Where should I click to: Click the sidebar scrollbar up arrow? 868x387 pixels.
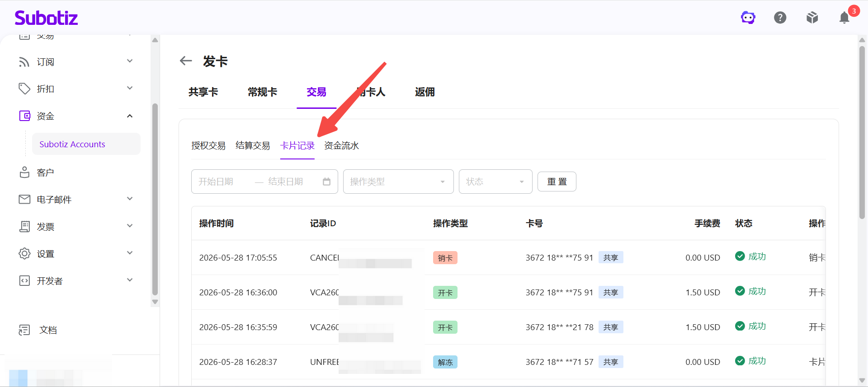tap(155, 40)
